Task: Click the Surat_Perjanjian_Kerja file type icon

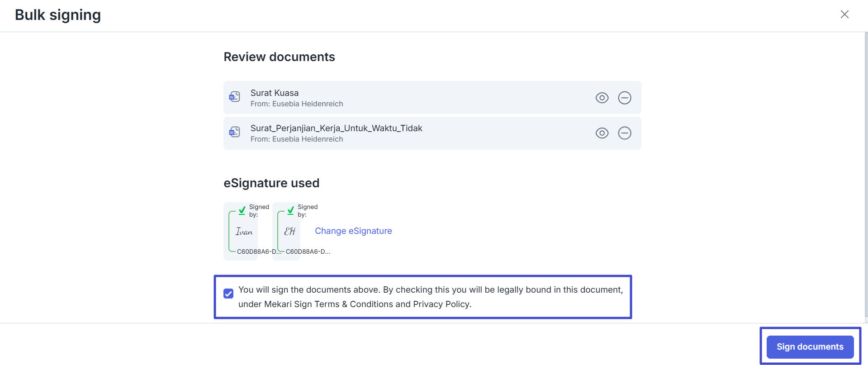Action: tap(234, 132)
